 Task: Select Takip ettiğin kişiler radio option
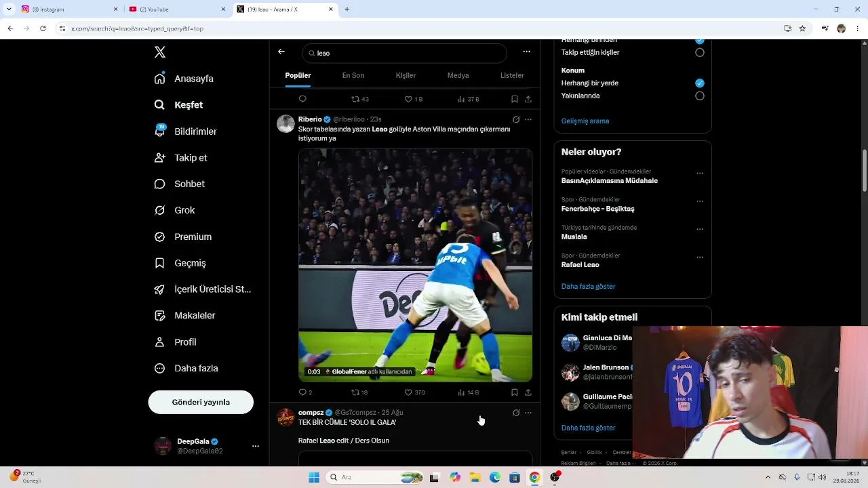700,52
